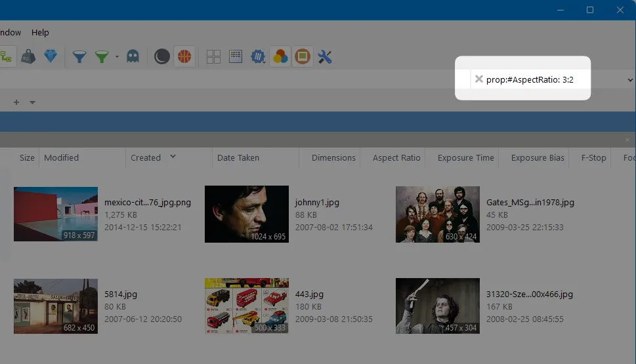The width and height of the screenshot is (636, 364).
Task: Open the wrench and screwdriver tools icon
Action: (325, 57)
